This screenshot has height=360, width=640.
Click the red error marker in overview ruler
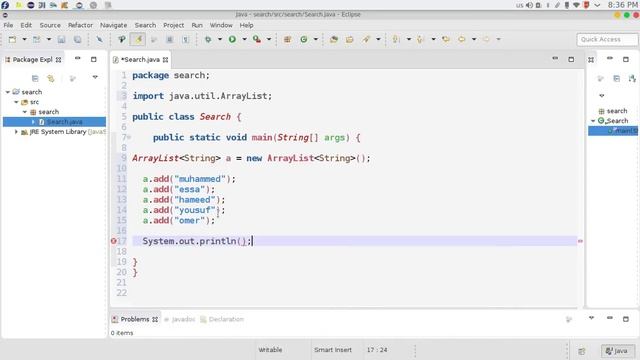pos(580,241)
